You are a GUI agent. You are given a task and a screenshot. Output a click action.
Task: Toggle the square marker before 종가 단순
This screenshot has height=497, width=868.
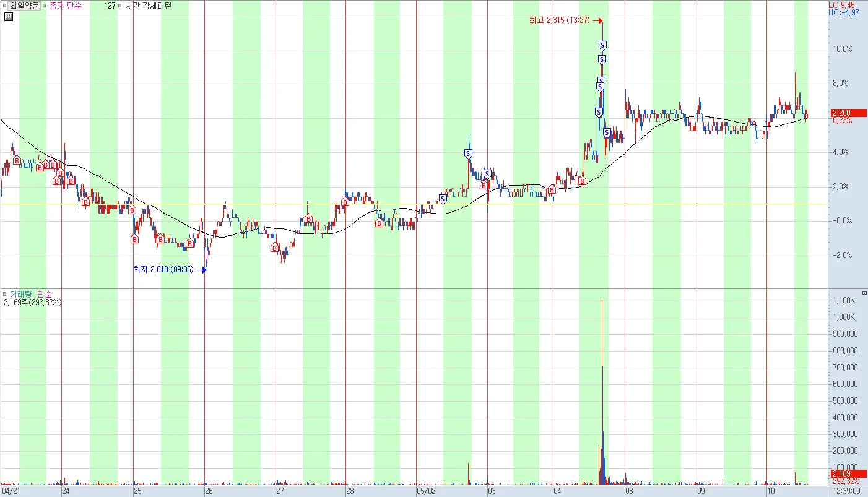[45, 6]
